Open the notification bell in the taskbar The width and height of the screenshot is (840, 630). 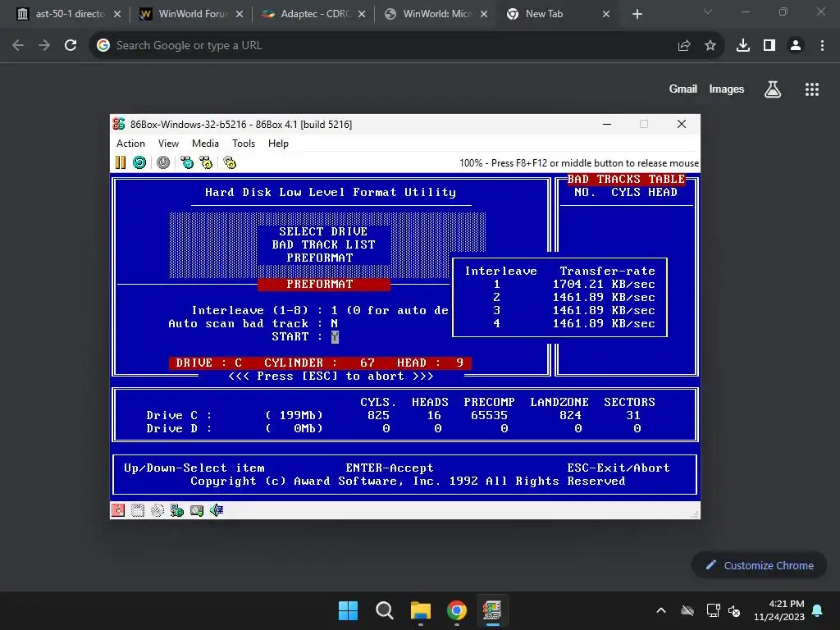pyautogui.click(x=818, y=610)
